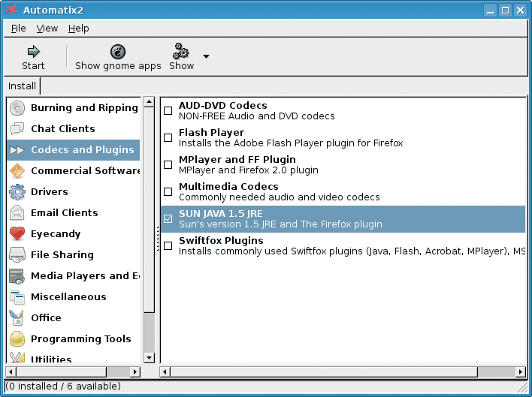
Task: Click the Miscellaneous windows icon
Action: [x=17, y=297]
